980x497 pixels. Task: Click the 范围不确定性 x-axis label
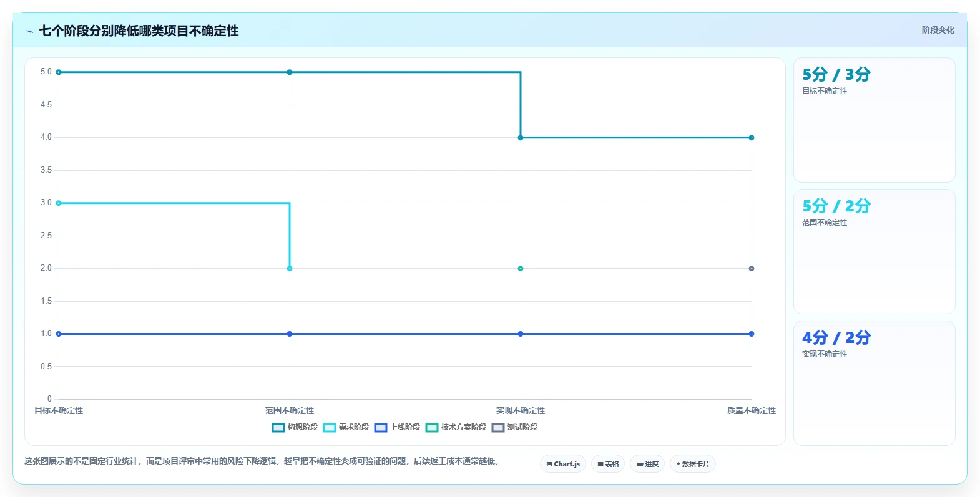tap(290, 410)
